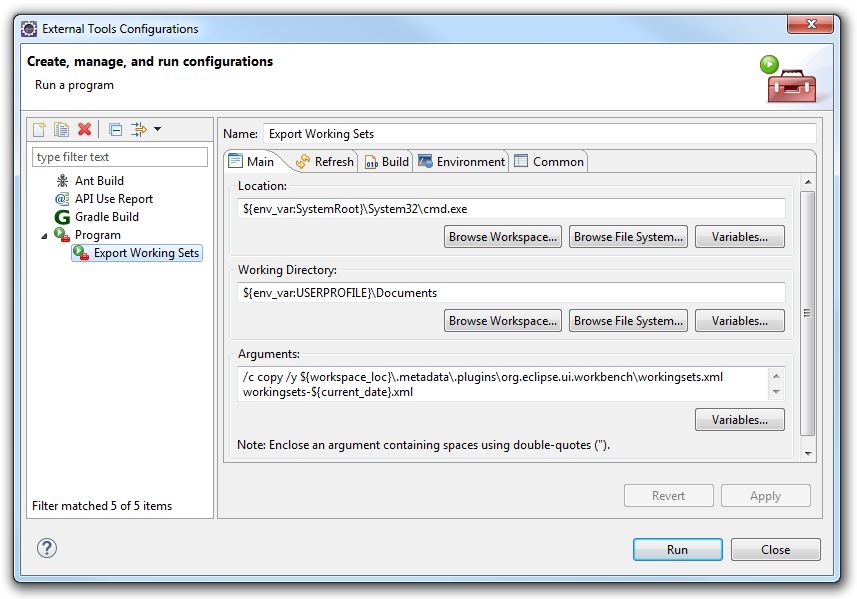Click the Apply button

coord(765,496)
